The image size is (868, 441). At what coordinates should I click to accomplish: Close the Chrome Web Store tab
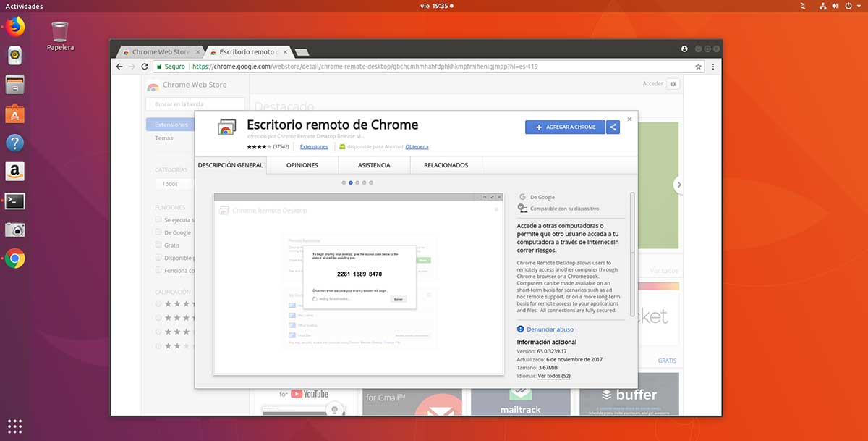point(197,52)
